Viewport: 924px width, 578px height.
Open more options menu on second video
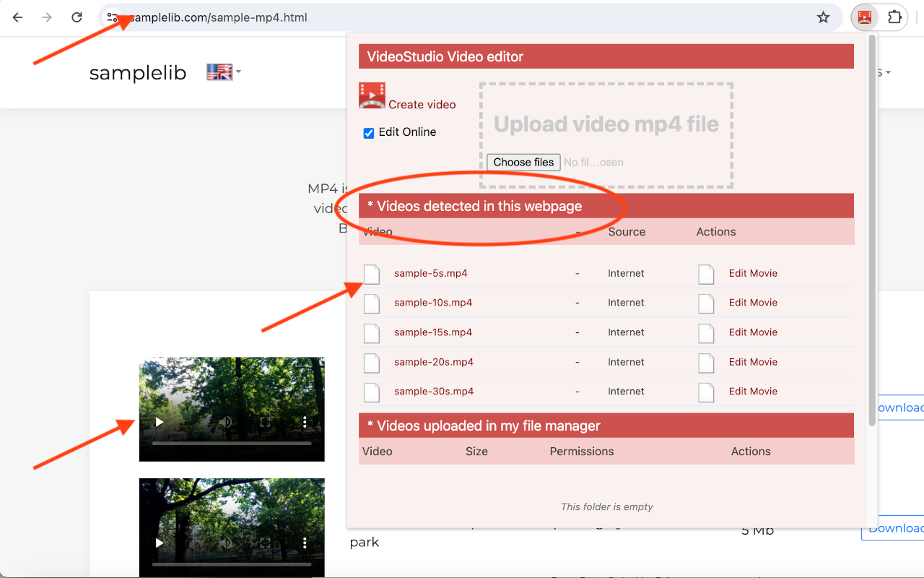click(305, 543)
